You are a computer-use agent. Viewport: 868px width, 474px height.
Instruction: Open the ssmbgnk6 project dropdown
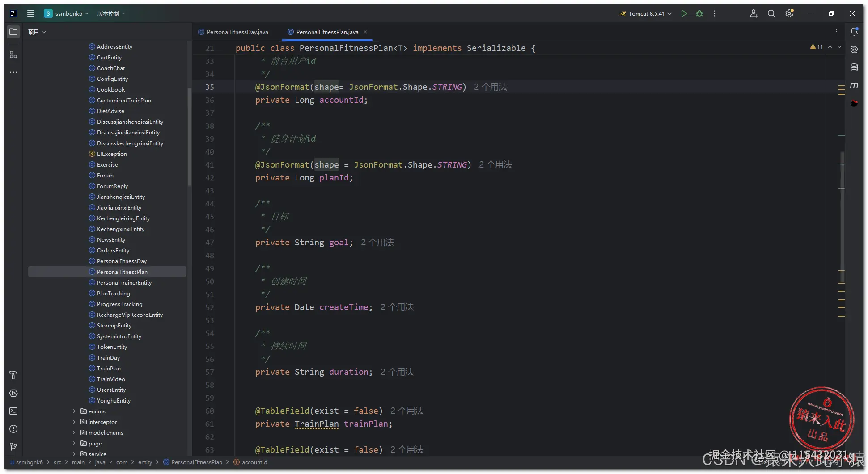point(66,13)
